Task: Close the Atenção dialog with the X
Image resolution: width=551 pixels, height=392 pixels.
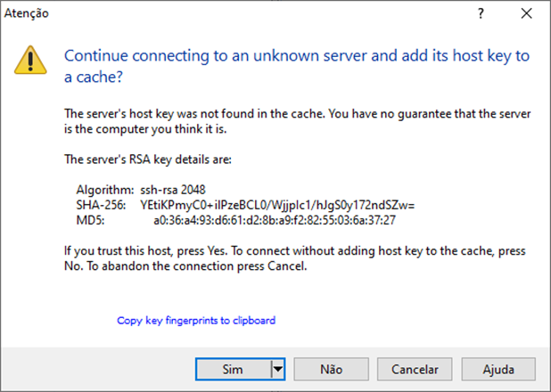Action: 526,13
